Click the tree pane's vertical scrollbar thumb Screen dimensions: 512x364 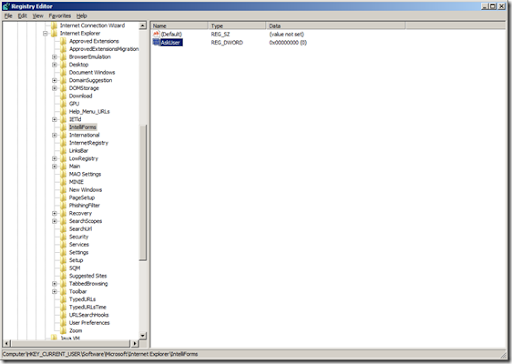point(143,193)
